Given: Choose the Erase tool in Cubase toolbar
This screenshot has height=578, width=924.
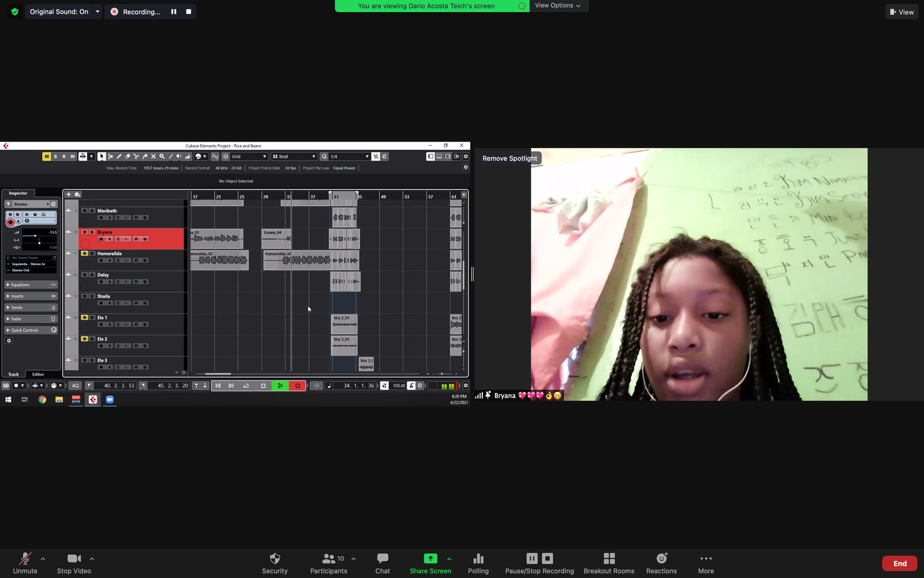Looking at the screenshot, I should click(128, 157).
